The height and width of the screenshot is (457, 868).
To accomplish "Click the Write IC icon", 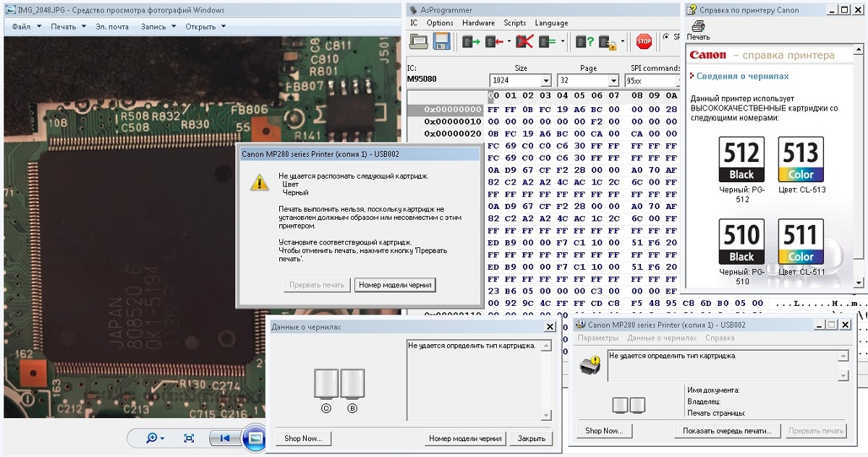I will point(495,42).
